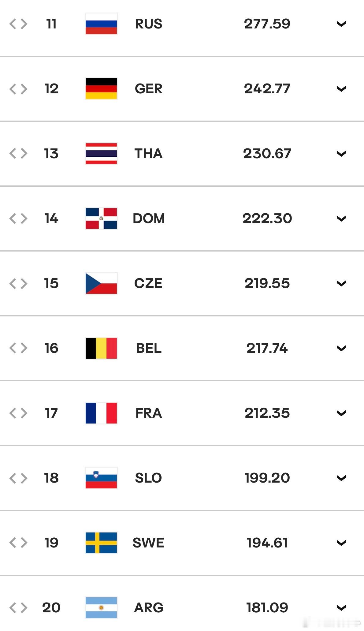Click the rank-change arrows beside rank 11
364x631 pixels.
click(x=18, y=24)
